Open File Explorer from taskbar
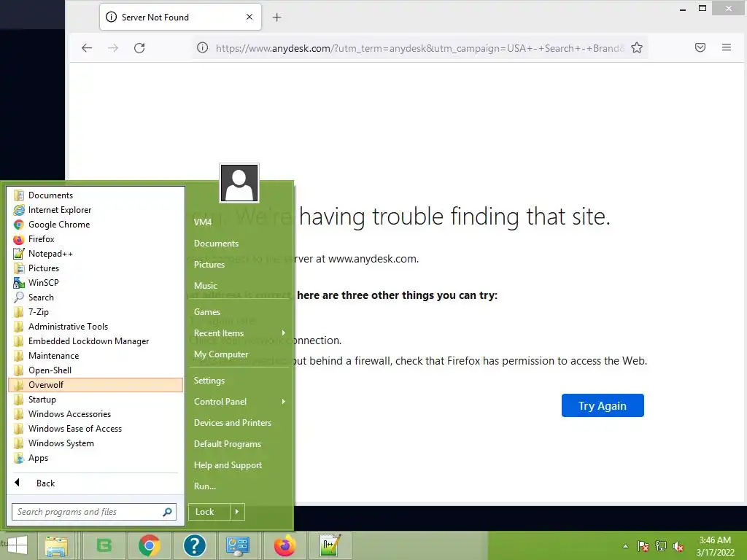This screenshot has width=747, height=560. pos(56,545)
